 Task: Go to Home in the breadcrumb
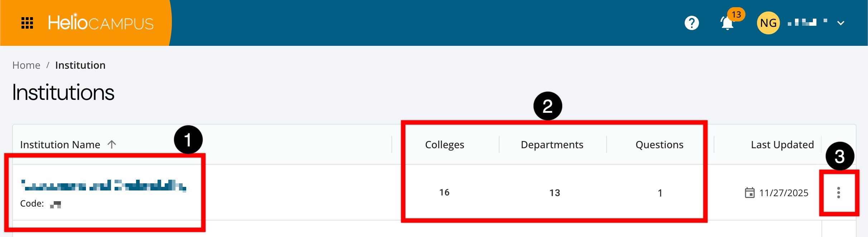click(26, 65)
